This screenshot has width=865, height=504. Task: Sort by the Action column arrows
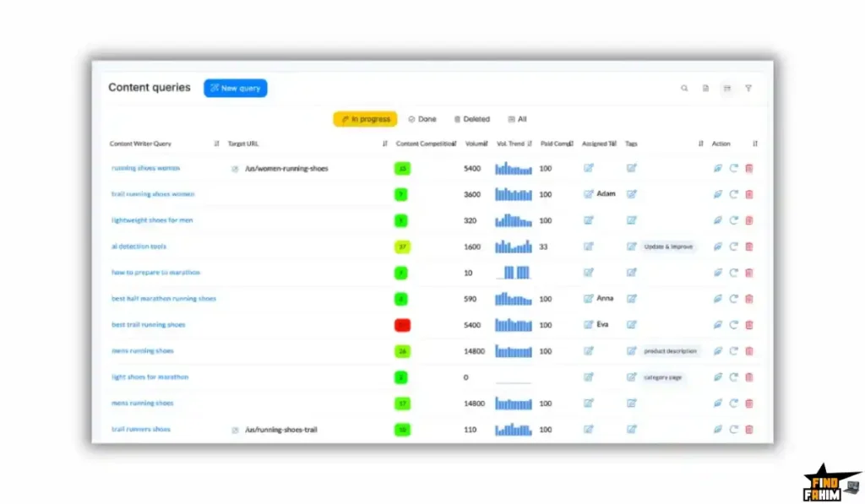pyautogui.click(x=754, y=144)
